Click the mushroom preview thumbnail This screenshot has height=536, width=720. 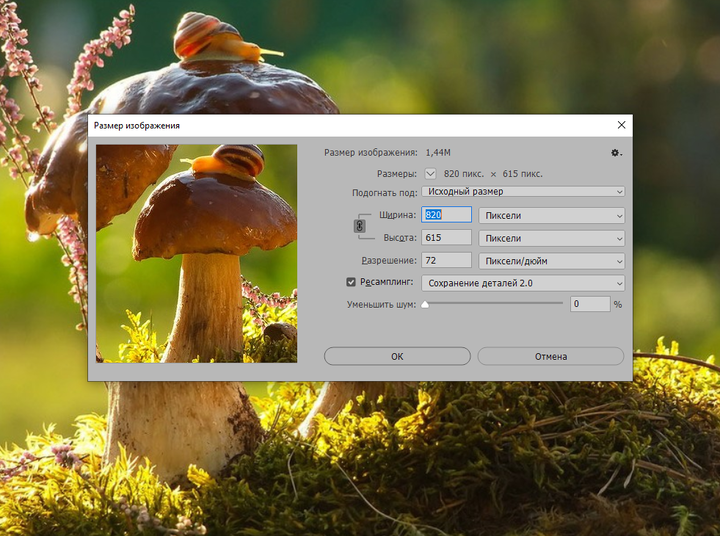(x=197, y=254)
